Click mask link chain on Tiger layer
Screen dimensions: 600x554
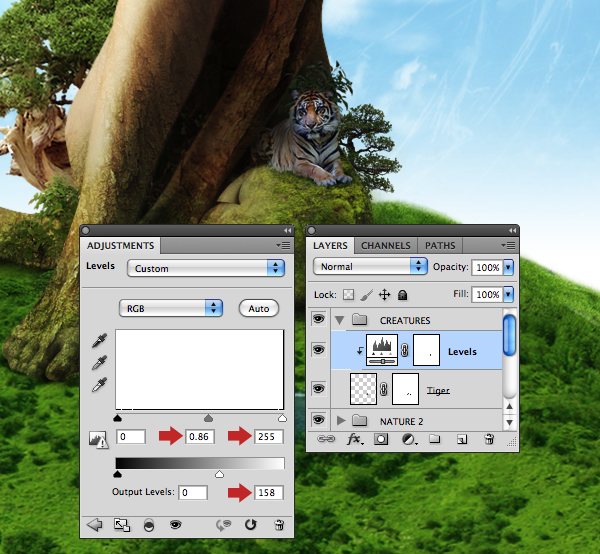coord(384,389)
